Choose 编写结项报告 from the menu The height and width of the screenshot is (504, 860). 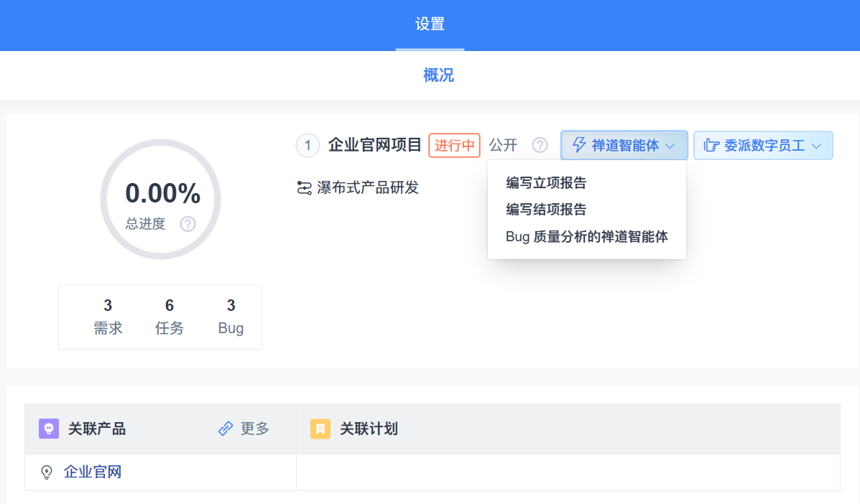pos(546,209)
